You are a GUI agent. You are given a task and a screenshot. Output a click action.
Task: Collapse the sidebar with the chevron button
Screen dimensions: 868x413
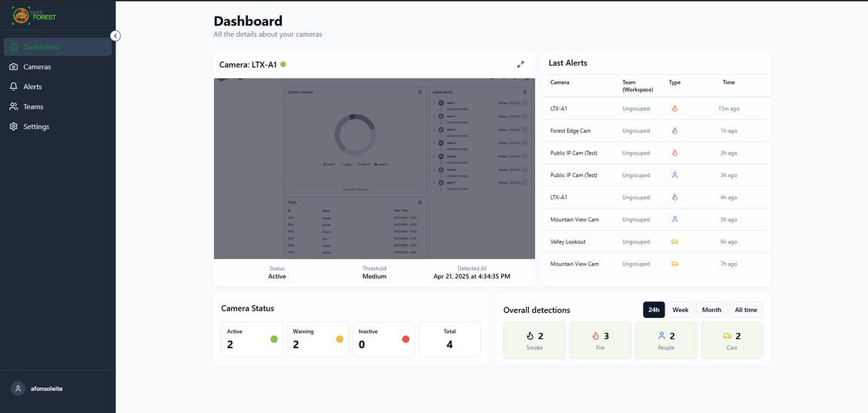point(115,35)
